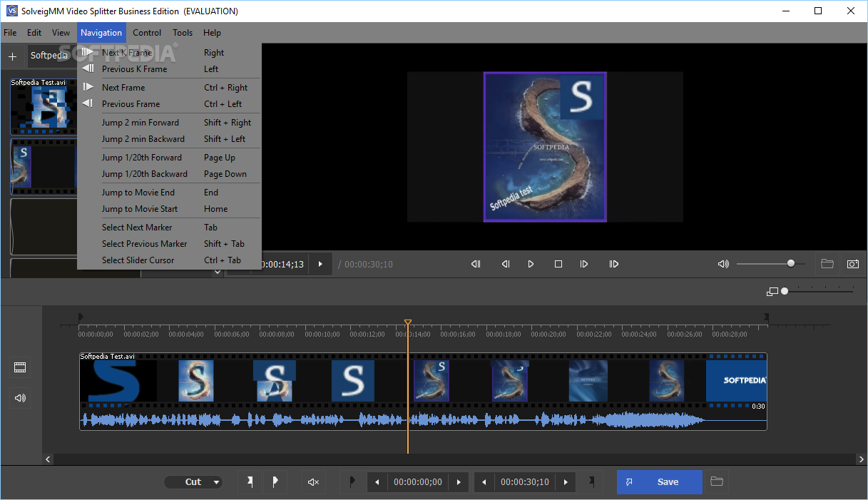The width and height of the screenshot is (868, 500).
Task: Choose Select Previous Marker entry
Action: pos(170,244)
